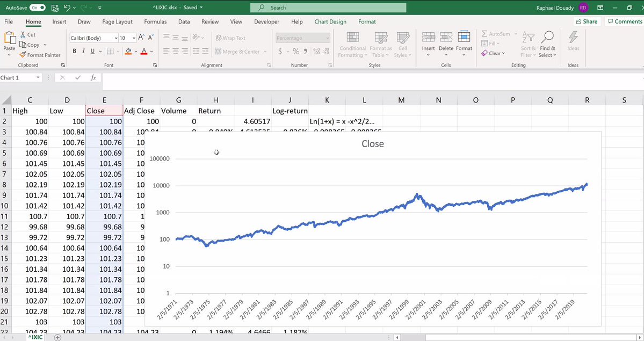This screenshot has width=644, height=341.
Task: Click the Paste clipboard icon
Action: (x=9, y=38)
